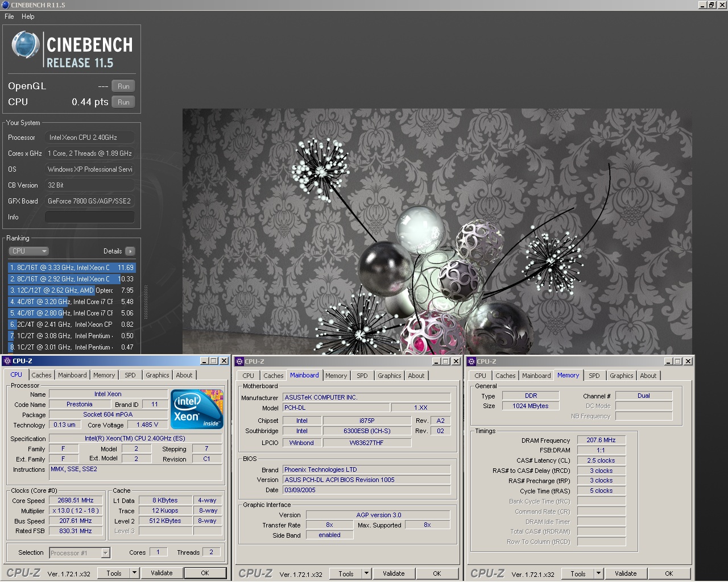Run the OpenGL benchmark
This screenshot has height=582, width=728.
(123, 86)
